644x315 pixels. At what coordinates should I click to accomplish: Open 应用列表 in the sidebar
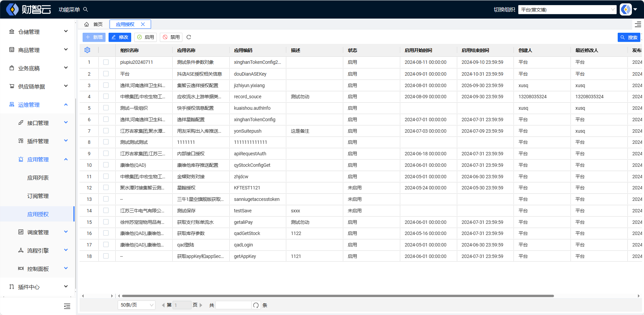pos(38,178)
